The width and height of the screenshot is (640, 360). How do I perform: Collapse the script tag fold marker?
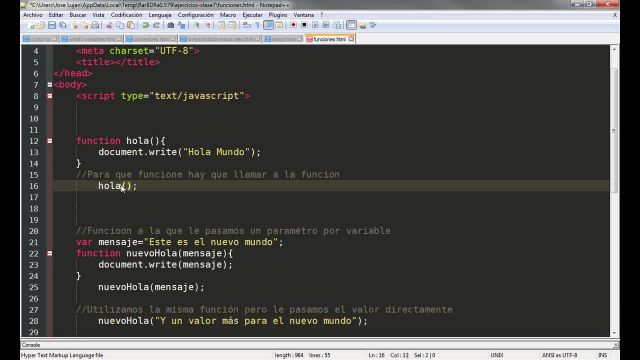coord(50,96)
